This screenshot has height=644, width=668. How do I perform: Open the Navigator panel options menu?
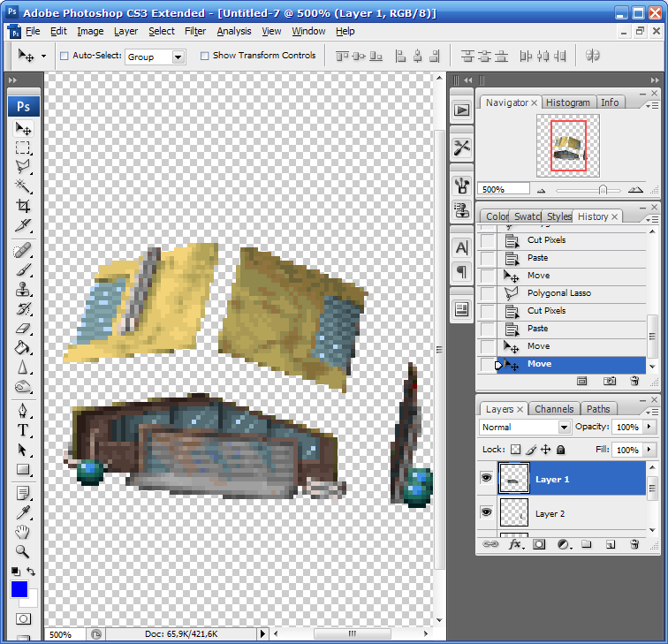pos(652,105)
